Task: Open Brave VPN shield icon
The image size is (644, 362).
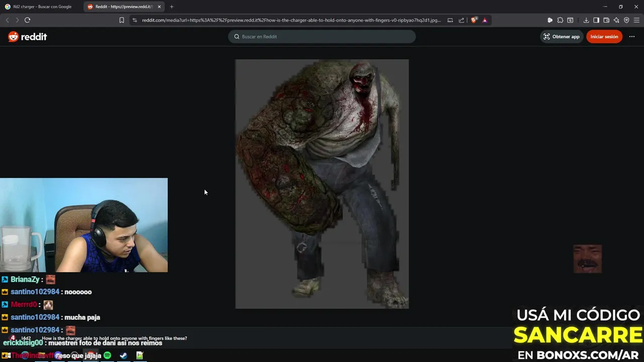Action: pos(626,20)
